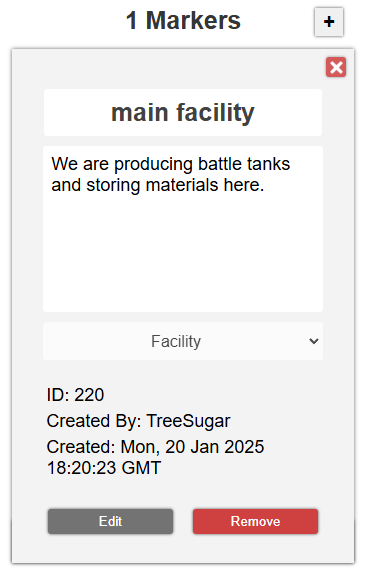
Task: Click battle tanks in the description
Action: pyautogui.click(x=244, y=164)
